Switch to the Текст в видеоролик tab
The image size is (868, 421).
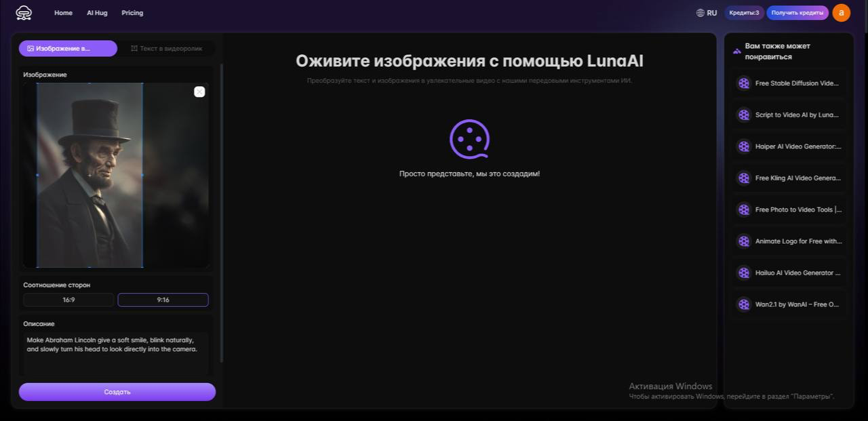[x=166, y=49]
